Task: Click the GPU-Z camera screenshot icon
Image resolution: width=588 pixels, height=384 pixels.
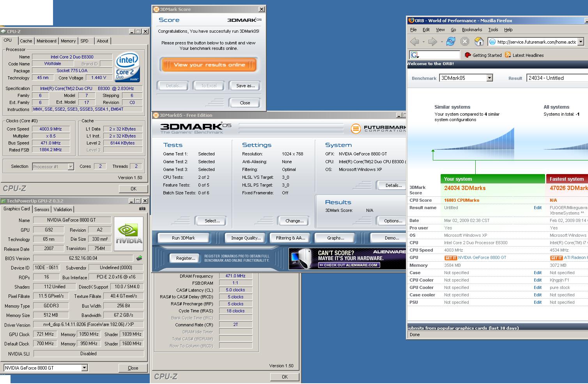Action: click(x=142, y=209)
